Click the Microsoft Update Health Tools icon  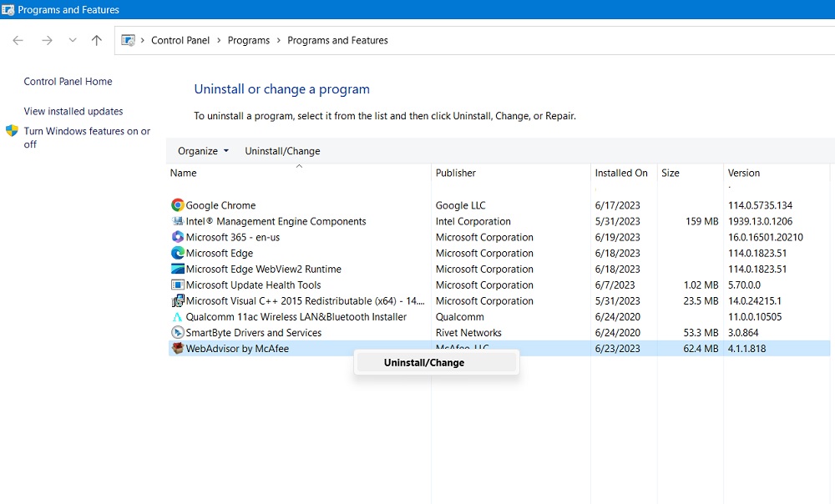177,285
